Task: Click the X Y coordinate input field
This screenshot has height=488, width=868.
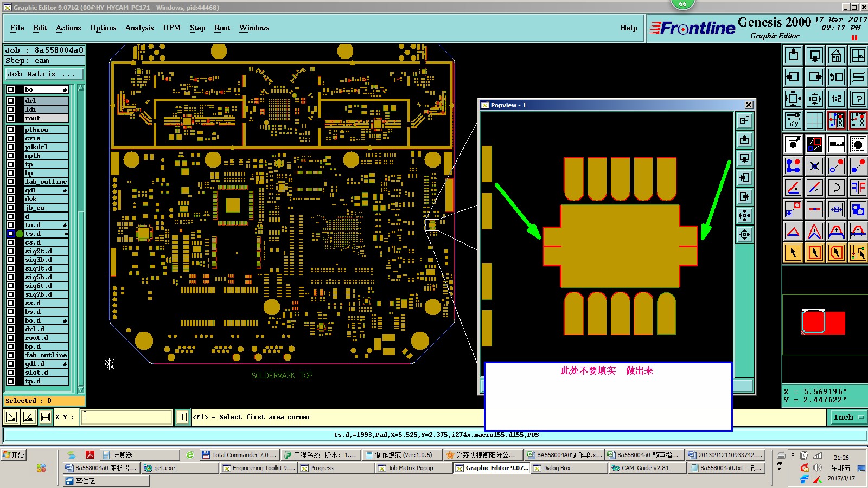Action: pos(126,417)
